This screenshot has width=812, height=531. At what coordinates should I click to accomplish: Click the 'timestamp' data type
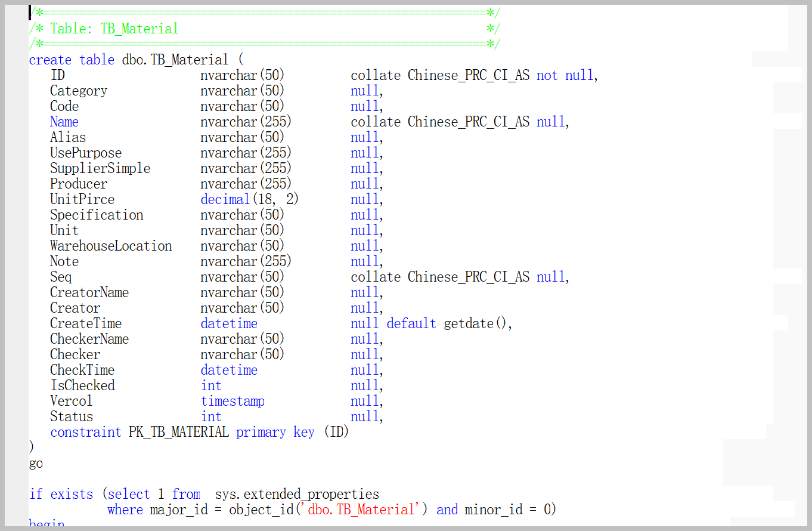[x=233, y=401]
